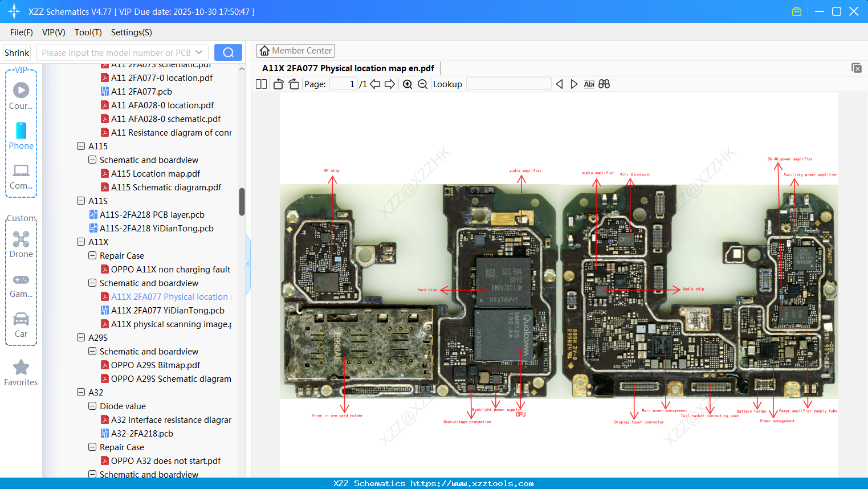Open the Tool(T) menu

pos(88,32)
